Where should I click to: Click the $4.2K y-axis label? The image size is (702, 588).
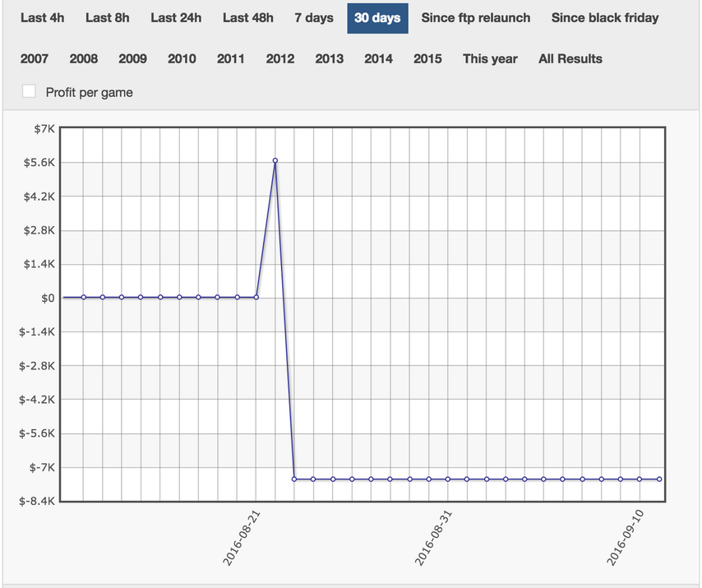(x=39, y=197)
